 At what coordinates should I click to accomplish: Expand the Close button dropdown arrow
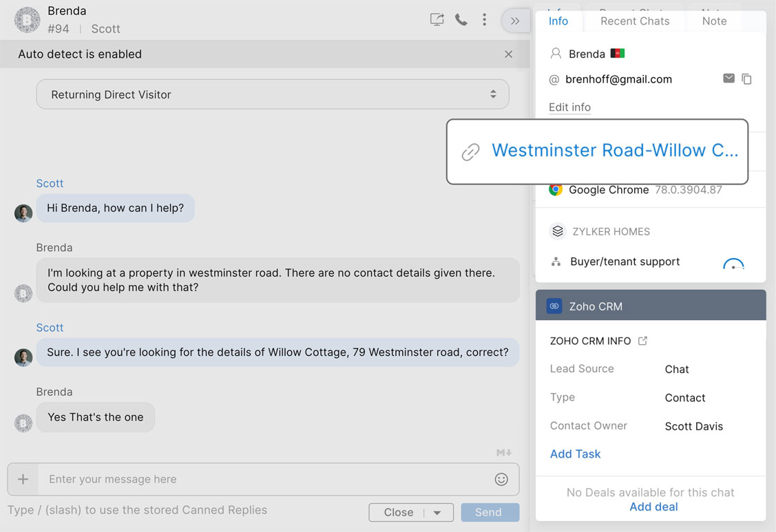click(x=437, y=513)
